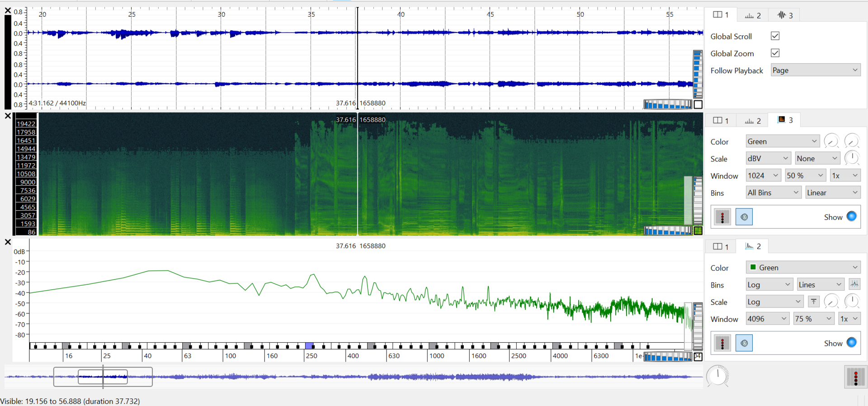Switch to tab 1 in waveform properties
The image size is (868, 406).
(x=721, y=15)
